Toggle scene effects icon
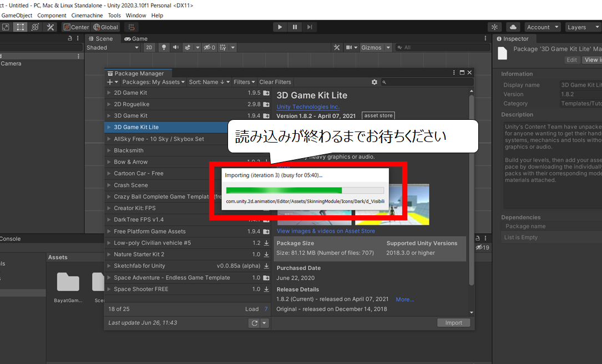Screen dimensions: 602x364 tap(188, 48)
